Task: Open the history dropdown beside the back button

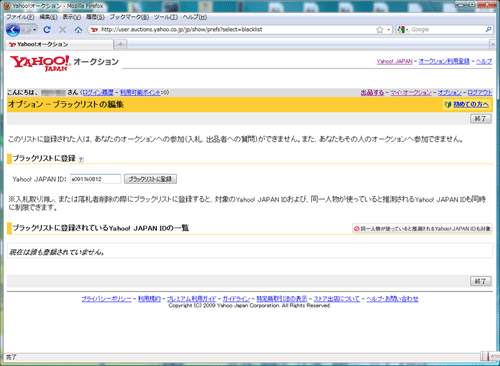Action: point(35,30)
